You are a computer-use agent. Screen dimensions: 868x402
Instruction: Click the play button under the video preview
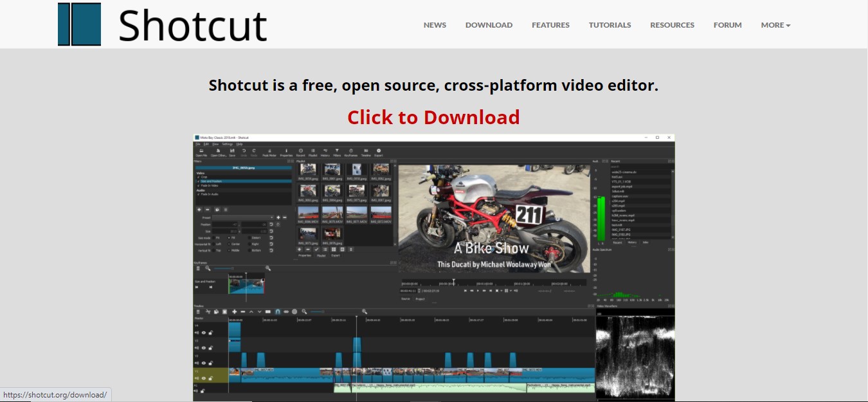pyautogui.click(x=478, y=291)
